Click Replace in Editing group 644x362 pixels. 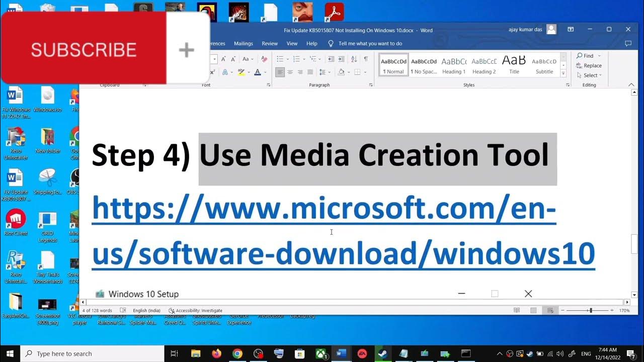coord(589,65)
